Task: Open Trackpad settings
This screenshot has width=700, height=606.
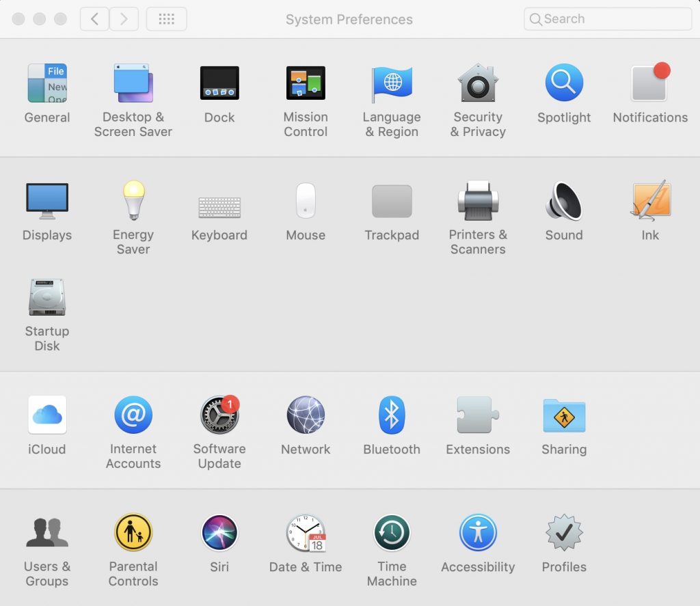Action: pyautogui.click(x=392, y=201)
